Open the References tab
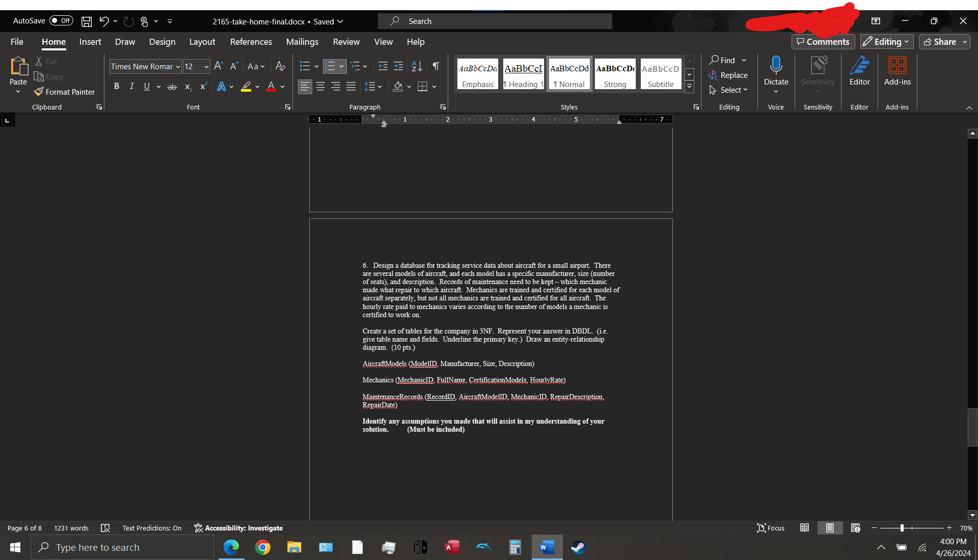978x560 pixels. (251, 42)
